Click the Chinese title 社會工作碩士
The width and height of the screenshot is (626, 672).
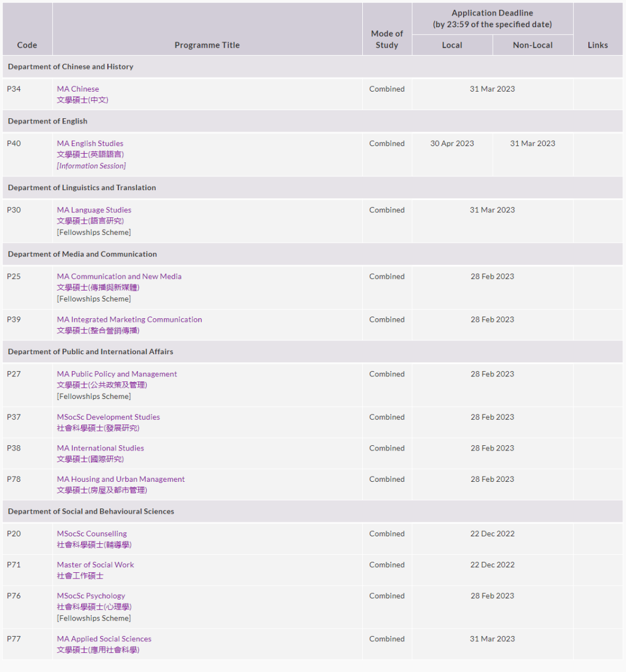[80, 576]
